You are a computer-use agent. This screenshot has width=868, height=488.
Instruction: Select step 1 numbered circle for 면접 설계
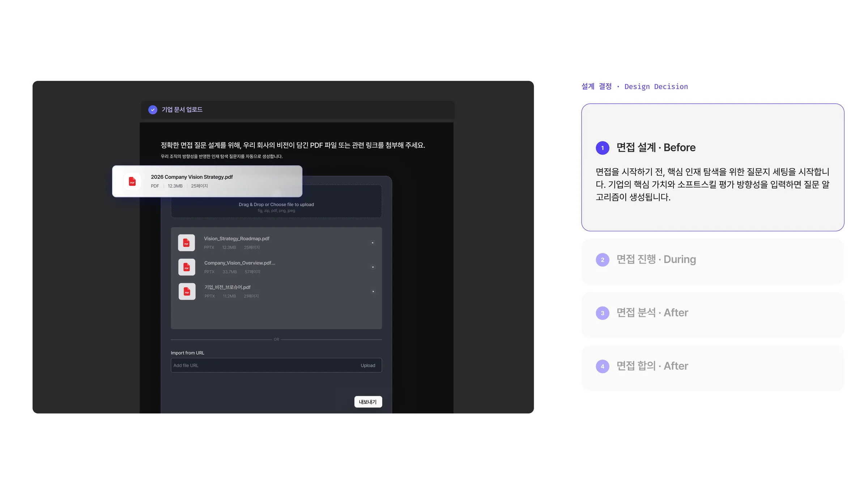coord(603,148)
